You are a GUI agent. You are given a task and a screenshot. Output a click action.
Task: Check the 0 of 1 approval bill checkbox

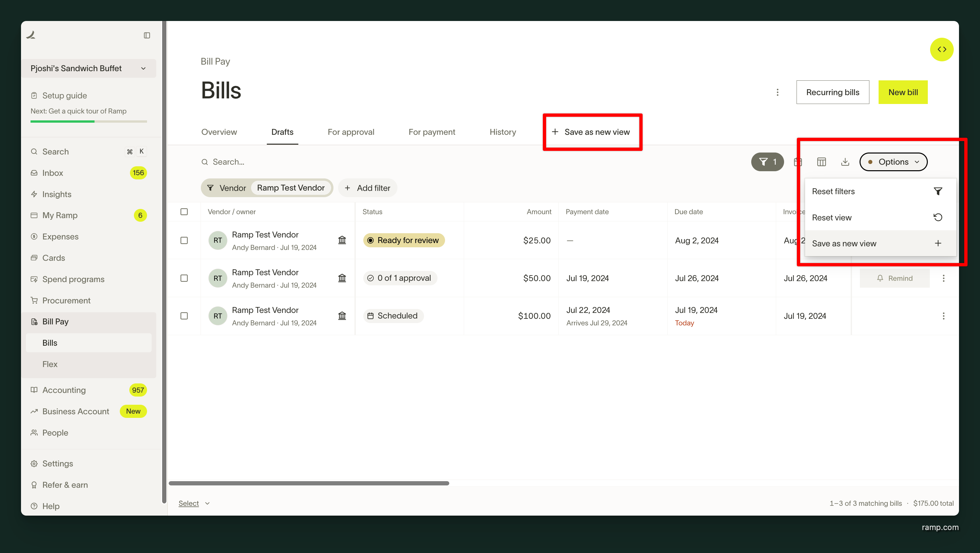[x=184, y=278]
